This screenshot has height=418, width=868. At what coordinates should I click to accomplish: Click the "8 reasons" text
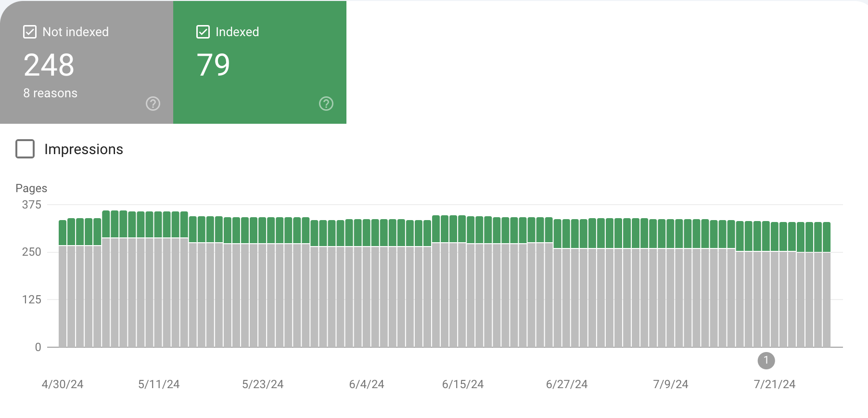[x=51, y=93]
